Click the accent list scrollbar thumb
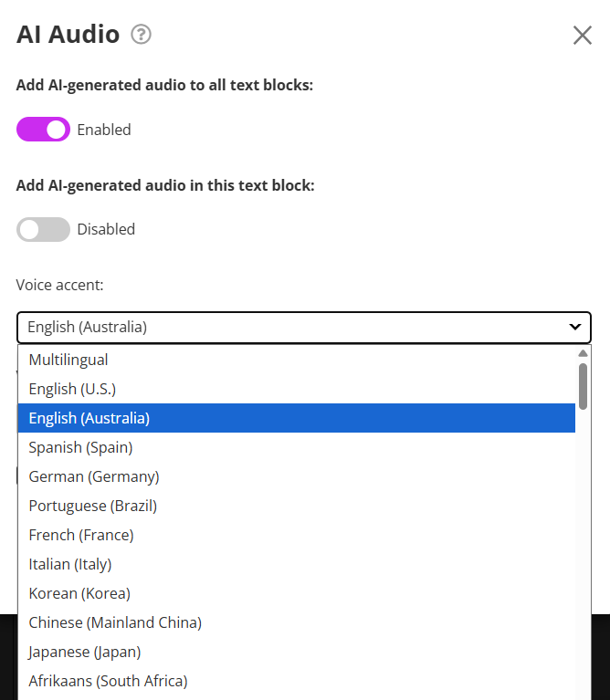The image size is (610, 700). 583,385
